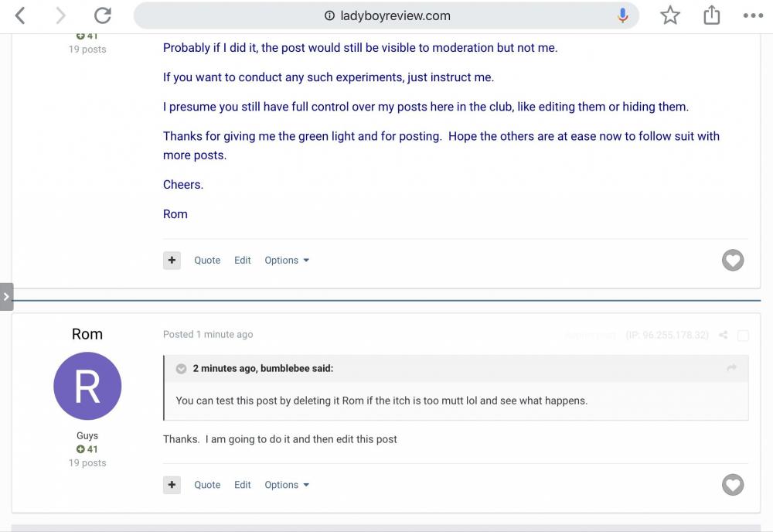This screenshot has width=773, height=532.
Task: Tap the microphone voice search icon
Action: (x=622, y=15)
